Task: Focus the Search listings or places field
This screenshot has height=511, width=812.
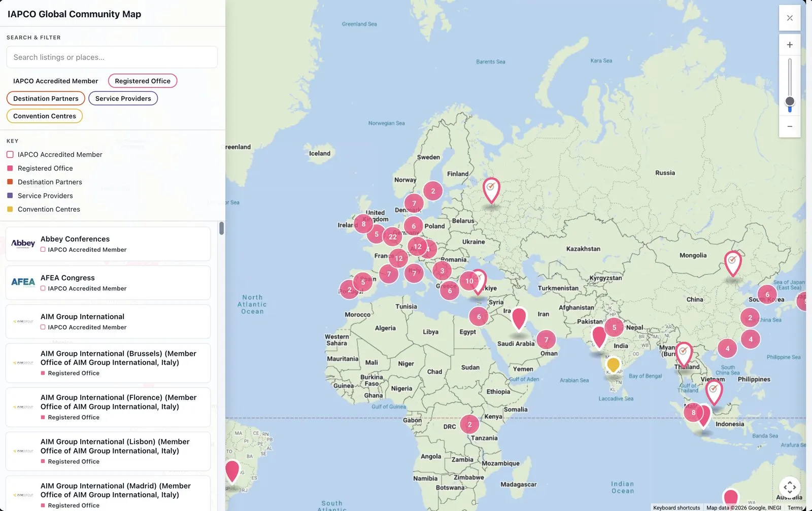Action: pos(112,57)
